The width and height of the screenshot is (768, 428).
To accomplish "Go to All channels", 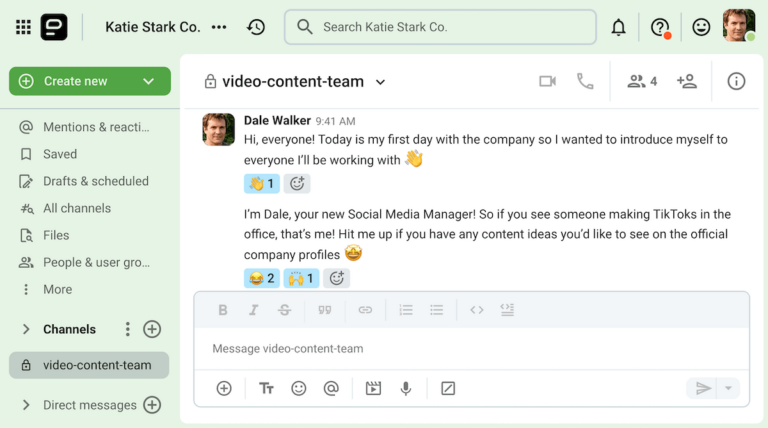I will [77, 208].
